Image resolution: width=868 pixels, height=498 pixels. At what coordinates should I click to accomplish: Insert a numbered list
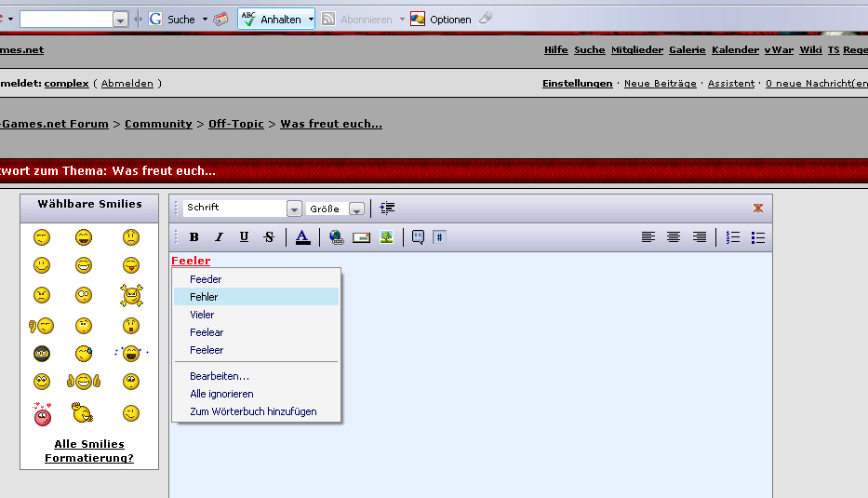(x=733, y=237)
